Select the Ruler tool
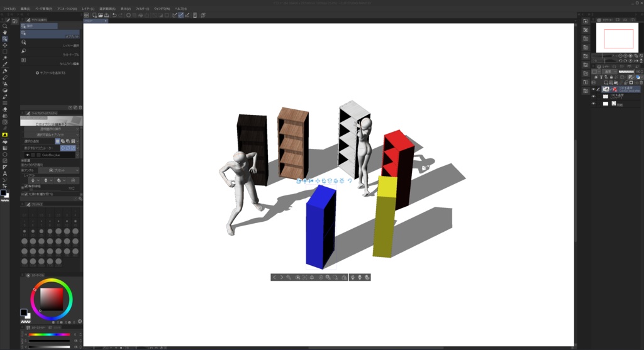 (x=5, y=167)
